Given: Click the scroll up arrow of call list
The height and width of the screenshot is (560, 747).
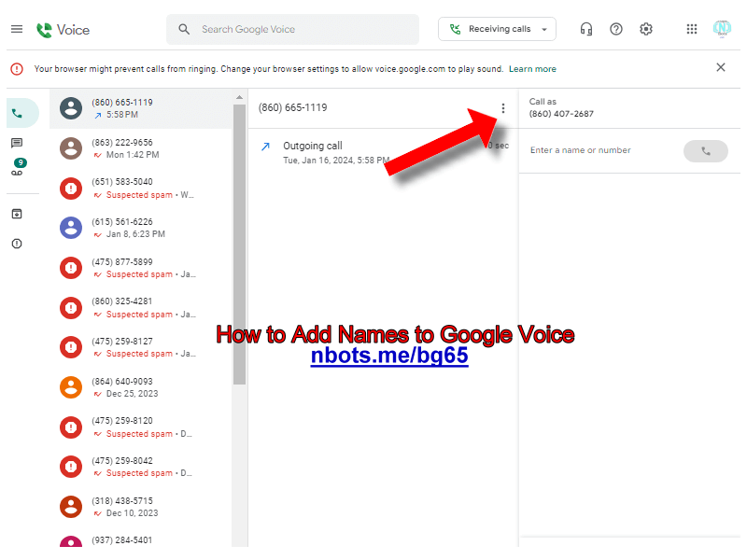Looking at the screenshot, I should [239, 97].
